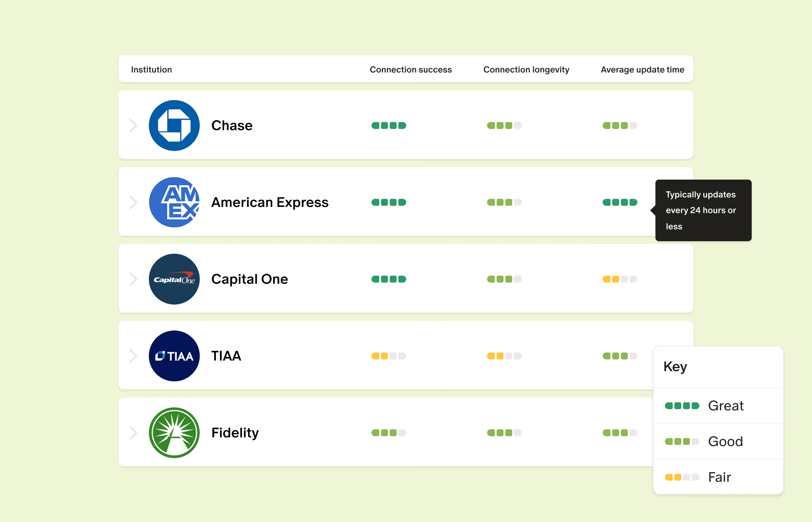Expand the Chase row chevron
The height and width of the screenshot is (522, 812).
pyautogui.click(x=133, y=125)
